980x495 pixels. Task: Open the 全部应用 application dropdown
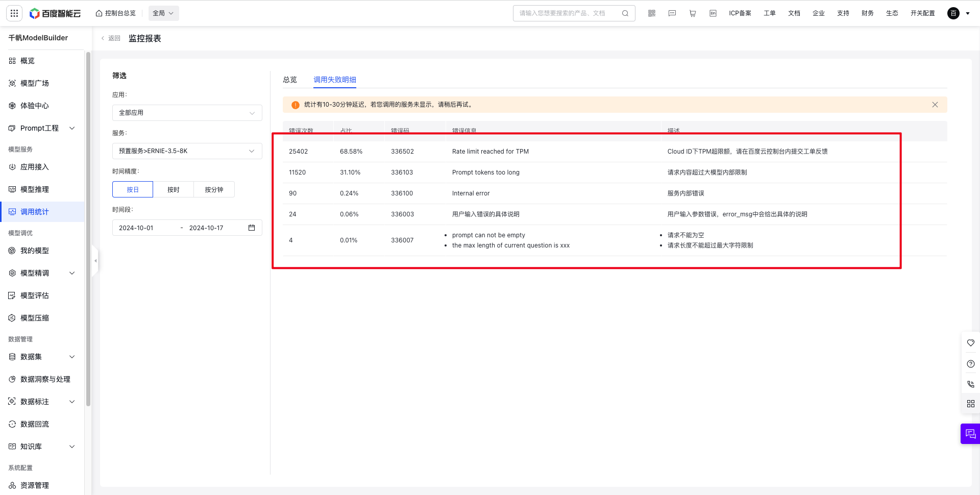(x=187, y=113)
